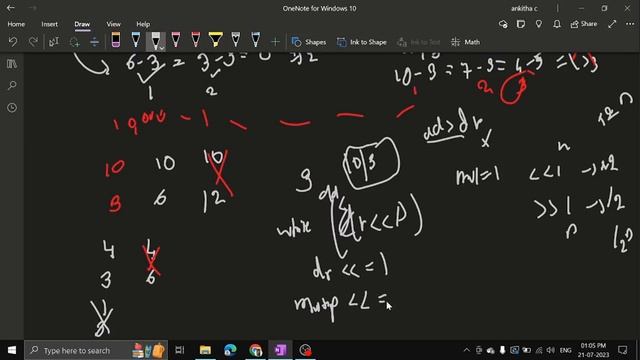Image resolution: width=640 pixels, height=360 pixels.
Task: Click the Undo arrow in Draw ribbon
Action: (13, 42)
